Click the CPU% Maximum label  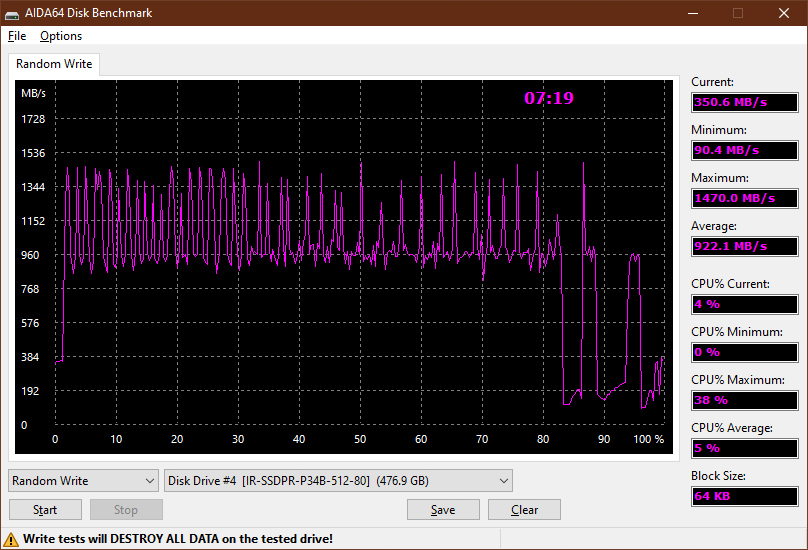[x=738, y=380]
